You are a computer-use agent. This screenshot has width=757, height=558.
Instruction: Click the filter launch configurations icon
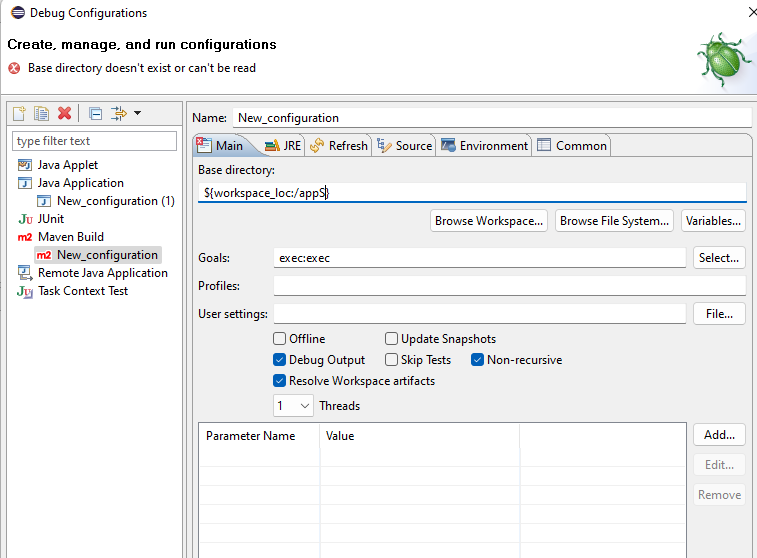click(x=119, y=113)
